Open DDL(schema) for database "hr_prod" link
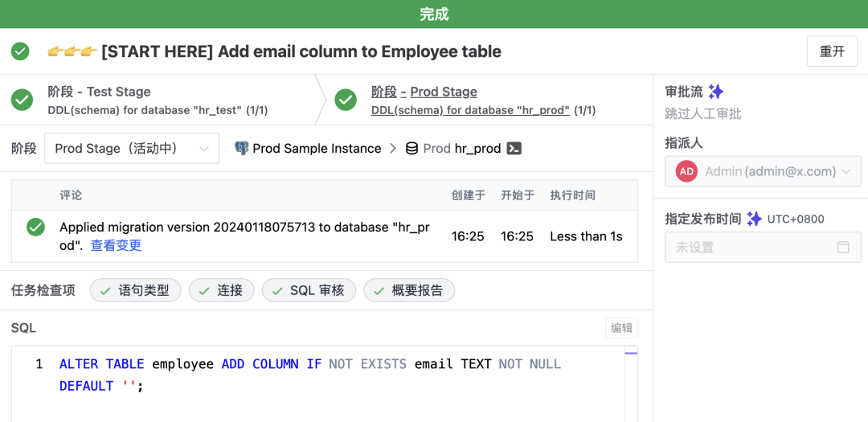 [x=470, y=110]
